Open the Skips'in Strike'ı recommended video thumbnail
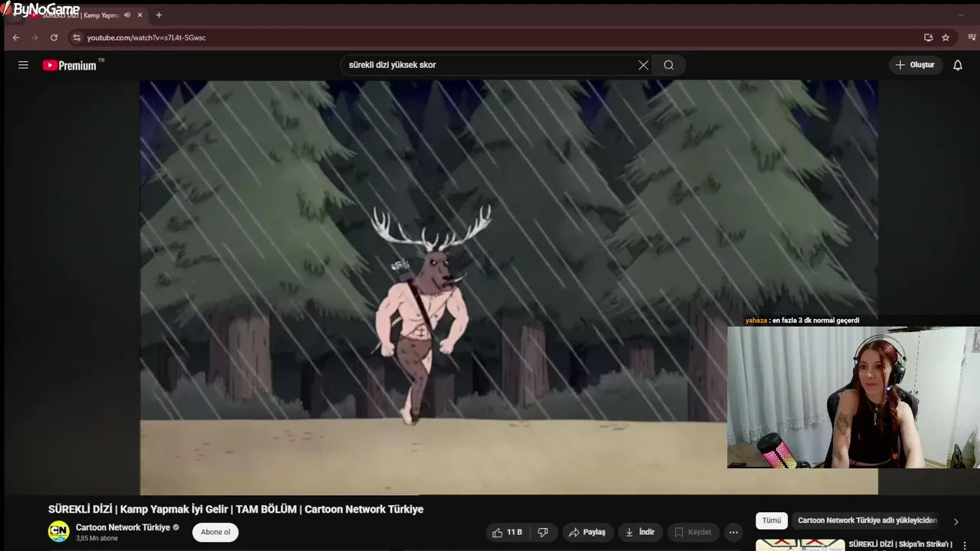Viewport: 980px width, 551px height. pyautogui.click(x=800, y=545)
